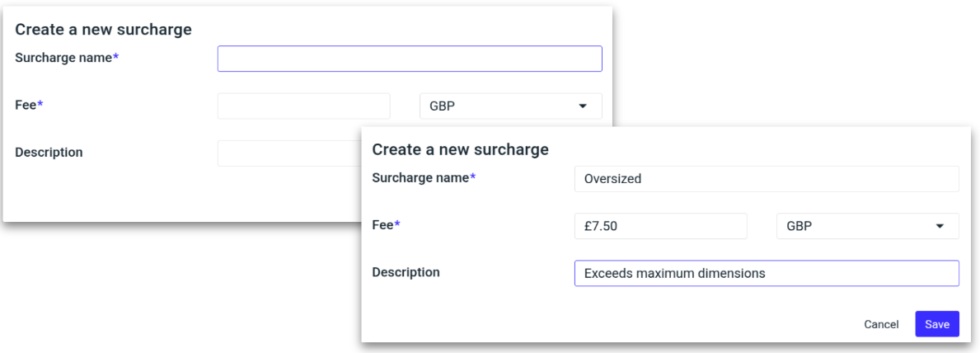Focus the field reading Exceeds maximum dimensions
The image size is (980, 353).
(x=766, y=273)
